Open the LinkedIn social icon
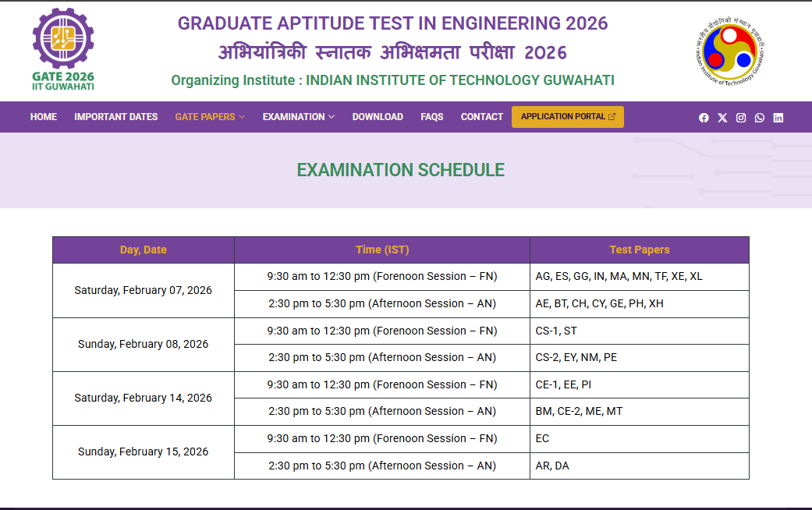Viewport: 812px width, 510px height. [x=778, y=118]
